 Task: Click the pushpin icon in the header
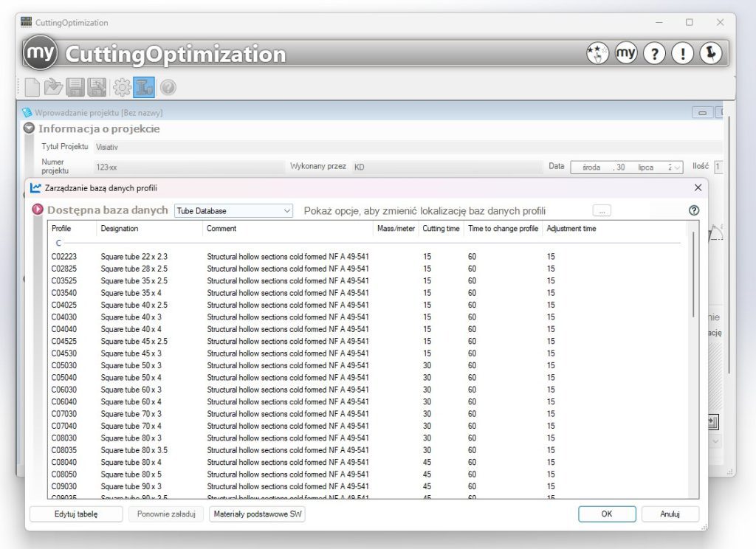coord(711,53)
